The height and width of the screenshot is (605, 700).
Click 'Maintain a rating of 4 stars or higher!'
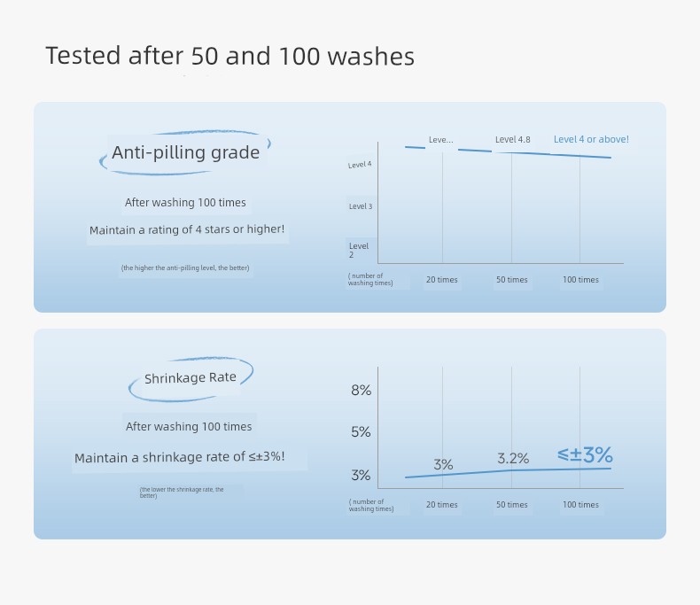pos(187,229)
